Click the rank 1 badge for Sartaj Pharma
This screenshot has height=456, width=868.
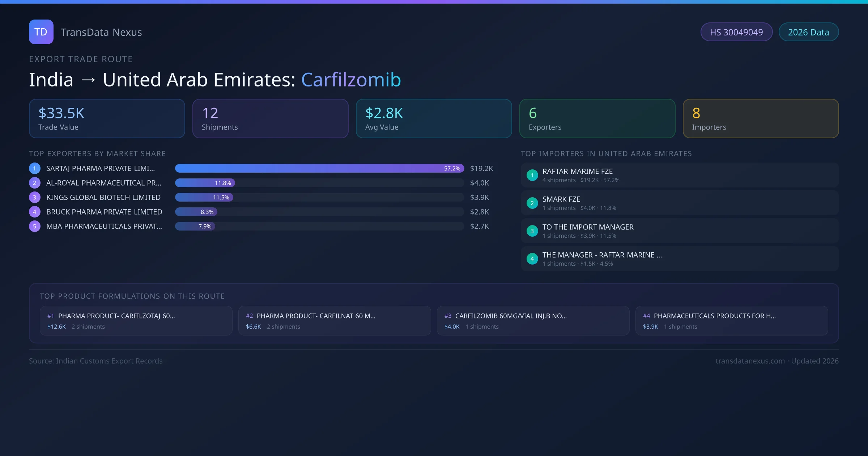pyautogui.click(x=35, y=168)
